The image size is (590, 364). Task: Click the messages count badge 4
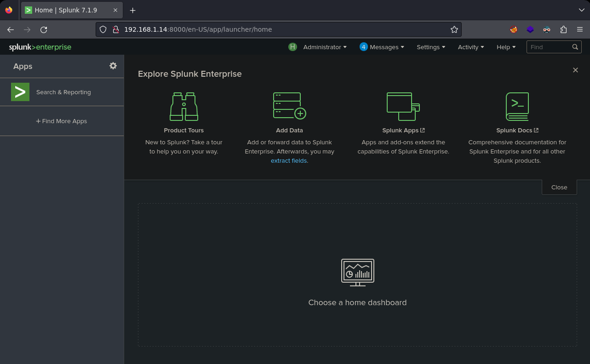[364, 47]
